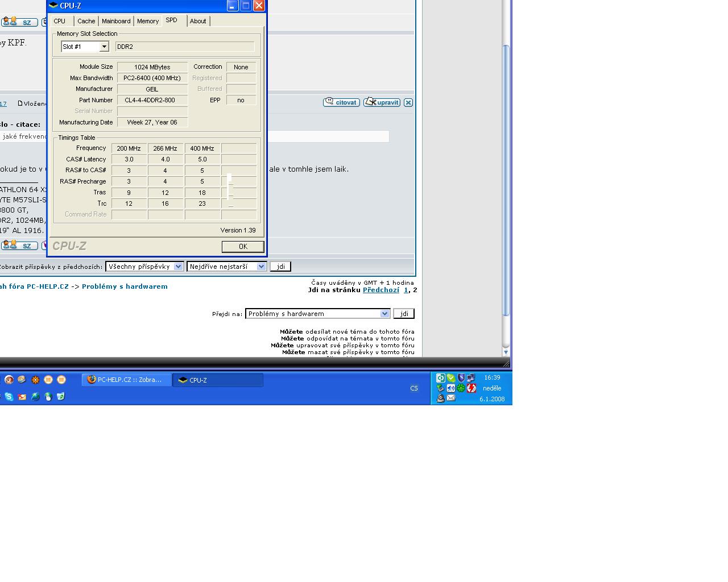The height and width of the screenshot is (582, 728).
Task: Open the Memory tab in CPU-Z
Action: [148, 21]
